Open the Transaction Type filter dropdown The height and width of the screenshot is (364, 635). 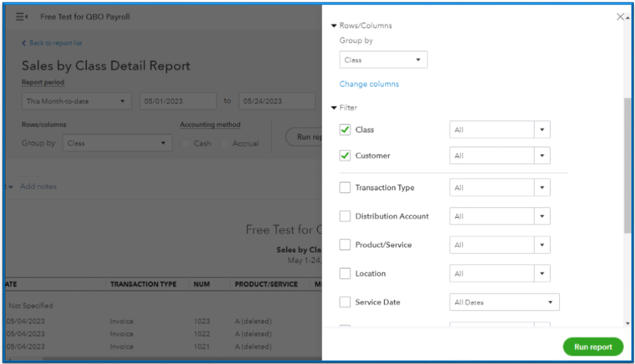542,187
